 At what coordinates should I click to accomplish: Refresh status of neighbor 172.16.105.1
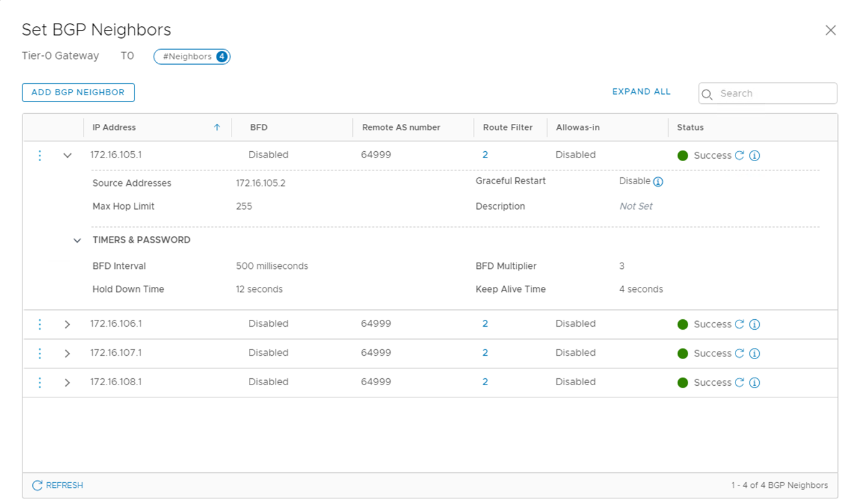(x=739, y=156)
